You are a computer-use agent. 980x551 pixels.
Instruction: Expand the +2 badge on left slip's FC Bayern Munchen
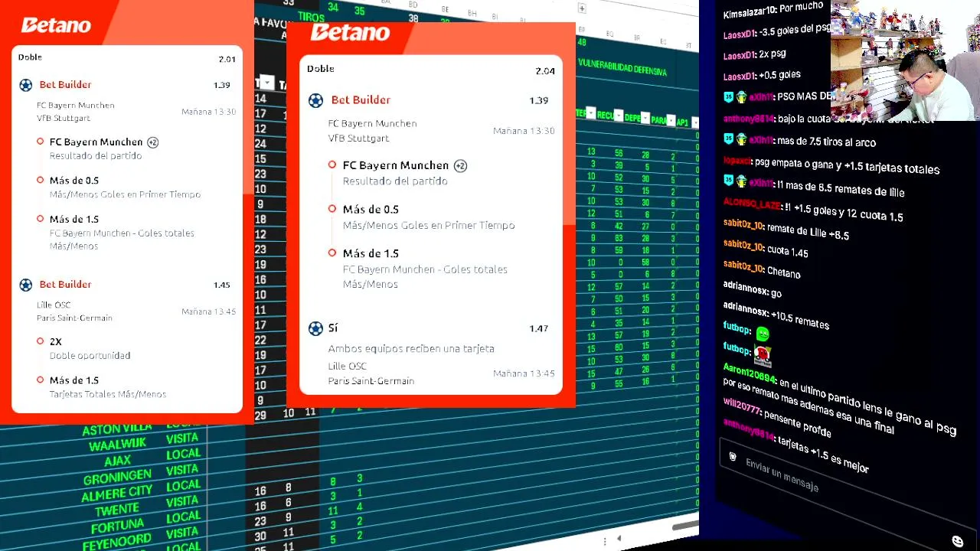click(x=152, y=142)
